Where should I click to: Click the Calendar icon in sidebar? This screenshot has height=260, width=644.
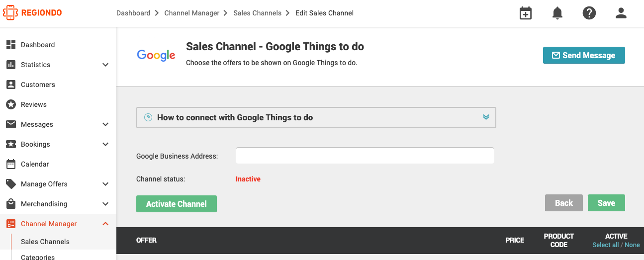[x=11, y=164]
